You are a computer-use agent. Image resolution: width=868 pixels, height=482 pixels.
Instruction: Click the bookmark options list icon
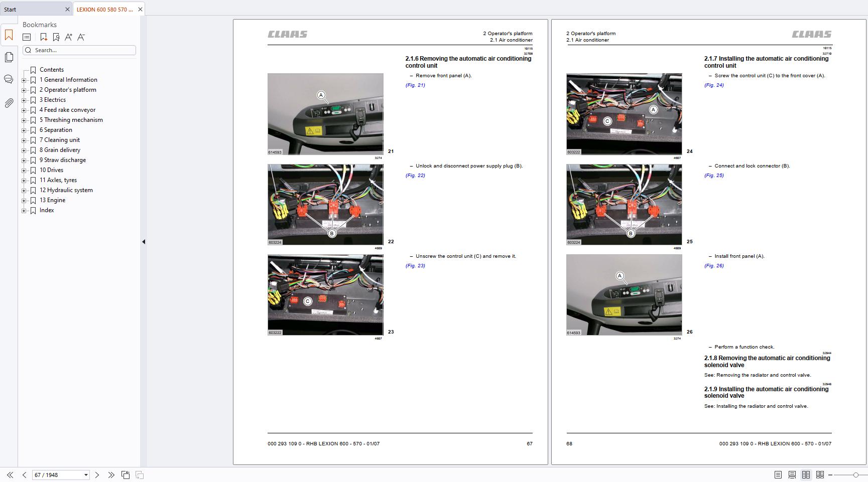point(27,37)
